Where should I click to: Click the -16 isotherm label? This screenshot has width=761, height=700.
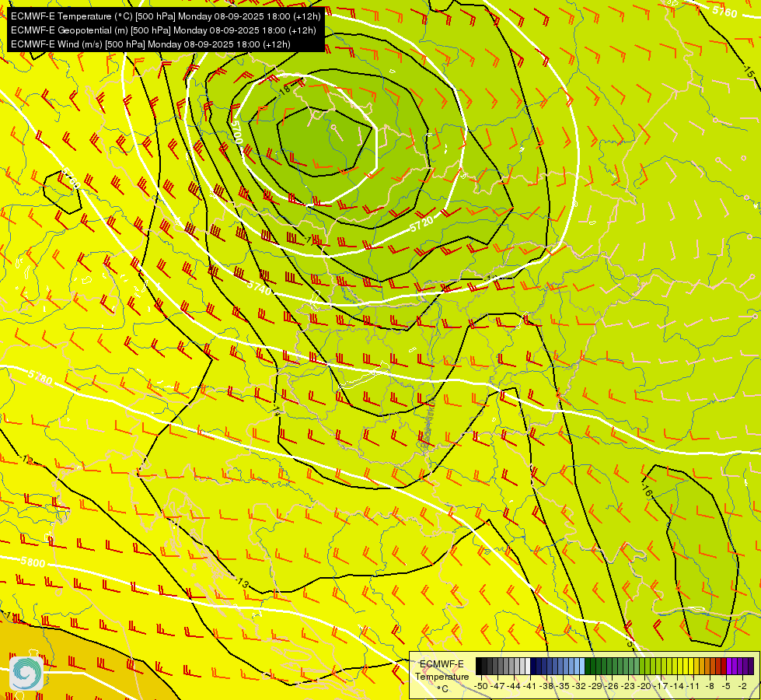[x=646, y=489]
